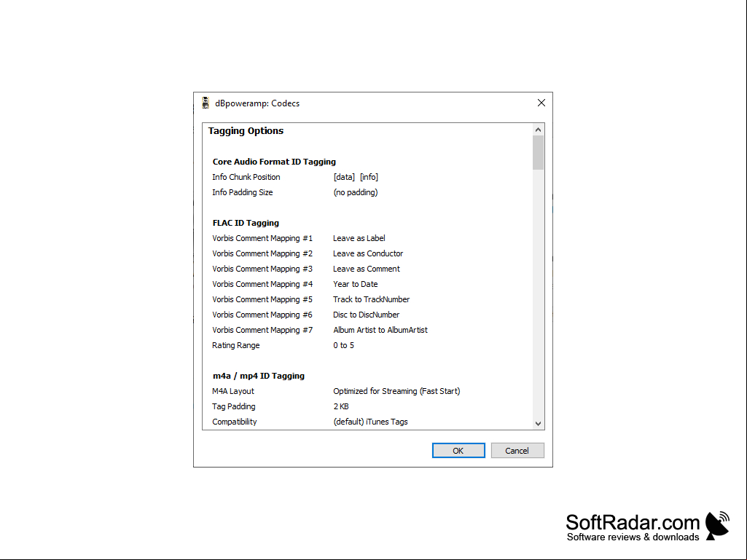The height and width of the screenshot is (560, 747).
Task: Click the FLAC ID Tagging heading
Action: coord(246,223)
